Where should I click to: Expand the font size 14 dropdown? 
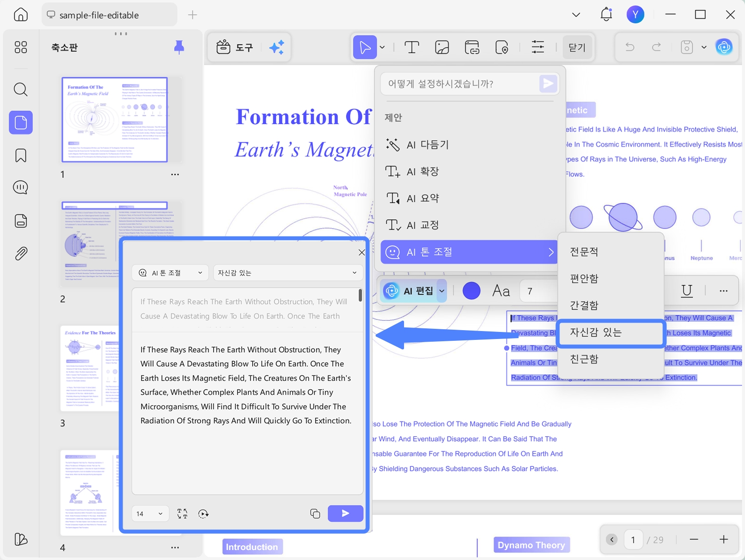coord(150,513)
